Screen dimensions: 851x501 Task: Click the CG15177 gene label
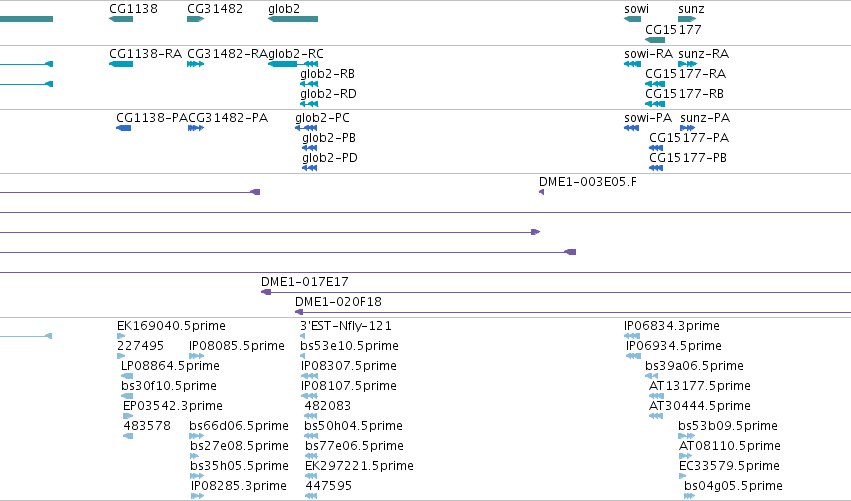[x=673, y=29]
